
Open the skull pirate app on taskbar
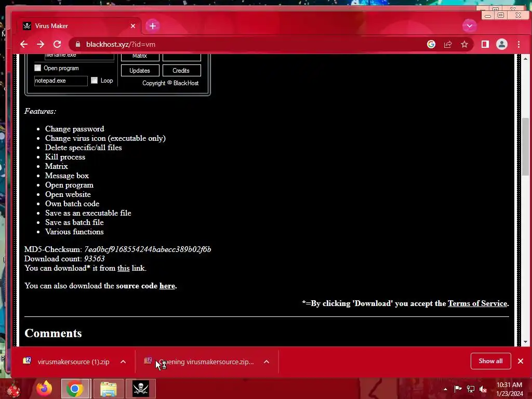pos(141,389)
